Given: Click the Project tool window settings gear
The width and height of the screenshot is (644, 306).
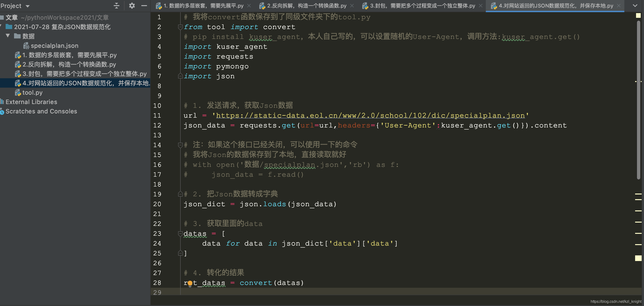Looking at the screenshot, I should pyautogui.click(x=132, y=6).
